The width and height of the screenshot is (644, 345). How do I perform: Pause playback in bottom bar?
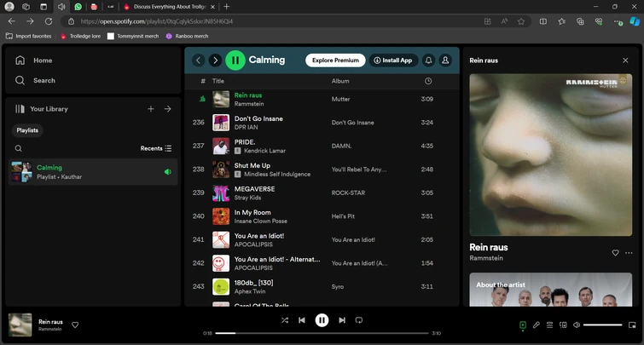(322, 320)
